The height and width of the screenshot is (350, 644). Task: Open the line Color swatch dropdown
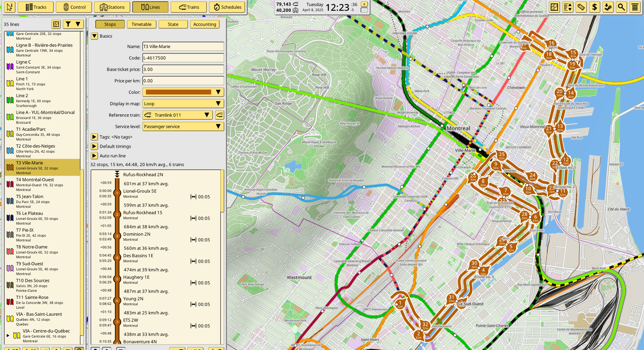pyautogui.click(x=183, y=92)
